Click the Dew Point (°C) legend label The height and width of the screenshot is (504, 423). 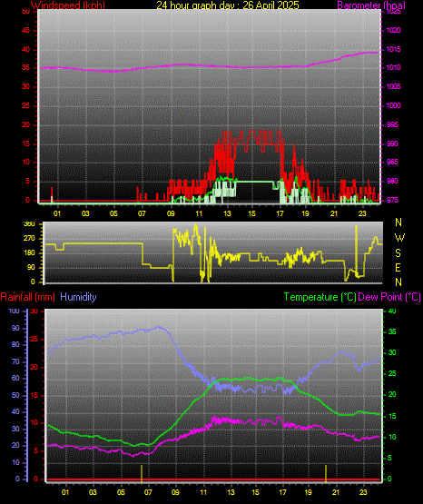point(389,297)
